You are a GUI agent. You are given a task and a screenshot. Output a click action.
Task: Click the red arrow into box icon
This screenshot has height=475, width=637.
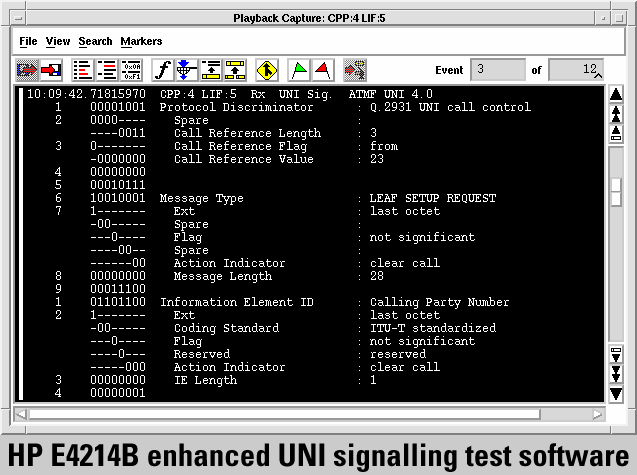tap(49, 70)
